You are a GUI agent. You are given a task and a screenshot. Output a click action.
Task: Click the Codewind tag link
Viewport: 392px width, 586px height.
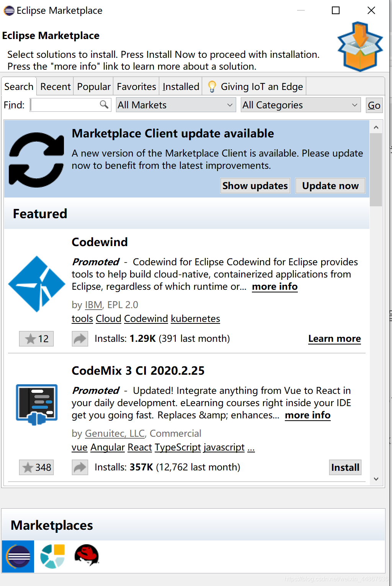(146, 319)
